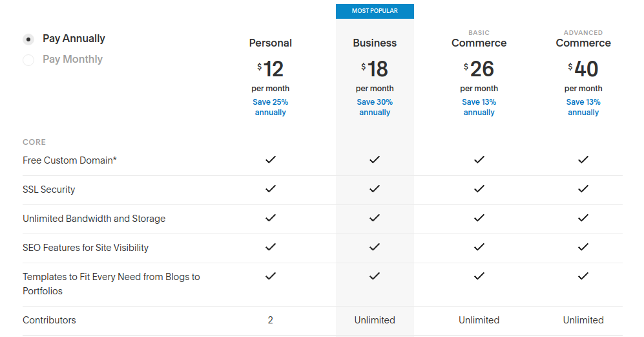The height and width of the screenshot is (337, 644).
Task: Click the Free Custom Domain* feature label
Action: (x=70, y=160)
